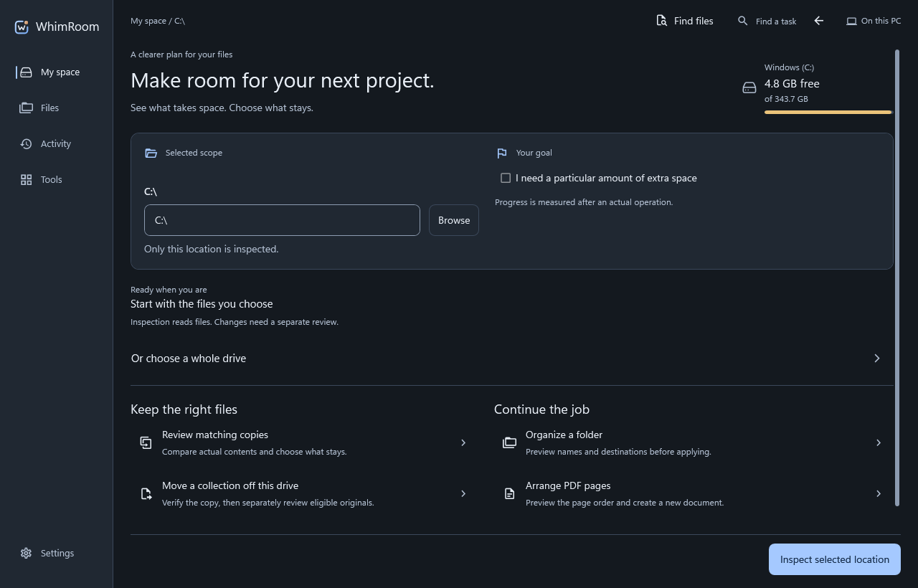Viewport: 918px width, 588px height.
Task: Click the Files stacked-folders icon
Action: (x=26, y=108)
